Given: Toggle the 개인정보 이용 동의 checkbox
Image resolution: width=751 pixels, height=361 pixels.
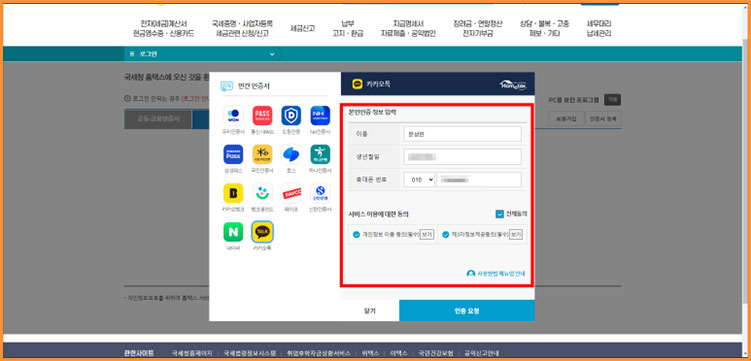Looking at the screenshot, I should coord(356,235).
